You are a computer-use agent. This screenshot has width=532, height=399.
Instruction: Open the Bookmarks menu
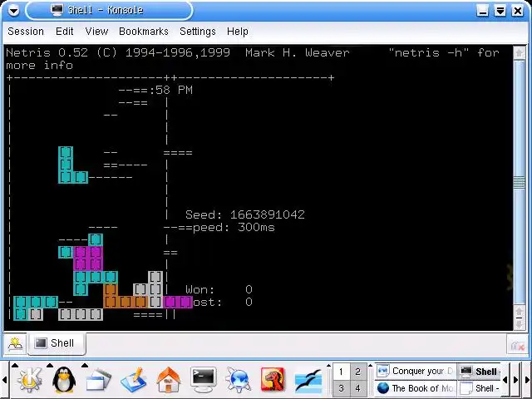pyautogui.click(x=144, y=32)
